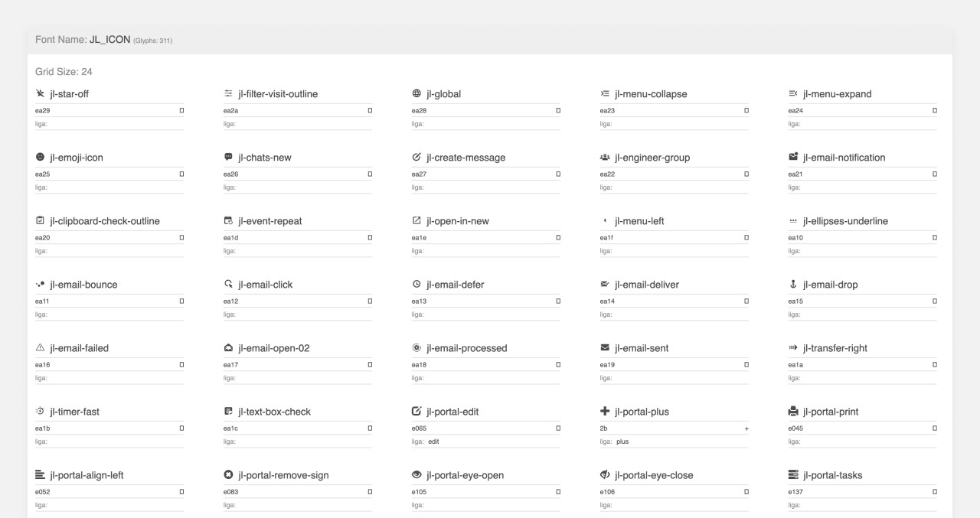The width and height of the screenshot is (980, 518).
Task: Click the jl-portal-print printer icon
Action: tap(793, 412)
